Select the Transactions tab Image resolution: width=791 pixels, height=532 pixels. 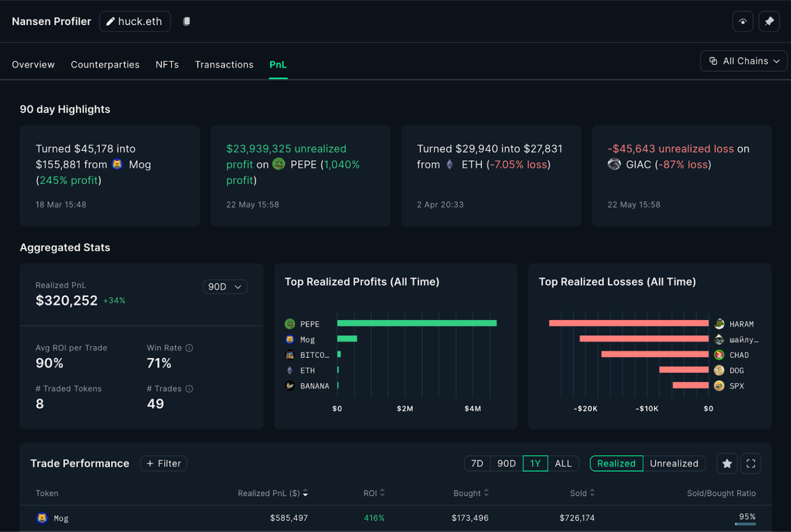pos(224,64)
